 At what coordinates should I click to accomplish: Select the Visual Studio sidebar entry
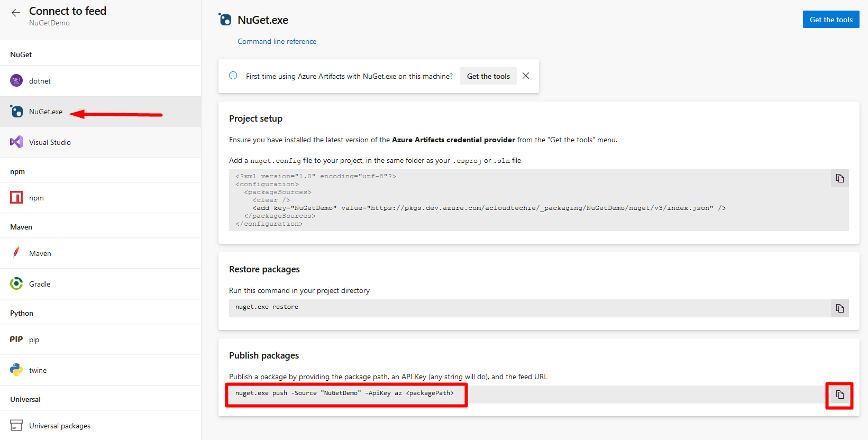pyautogui.click(x=100, y=142)
